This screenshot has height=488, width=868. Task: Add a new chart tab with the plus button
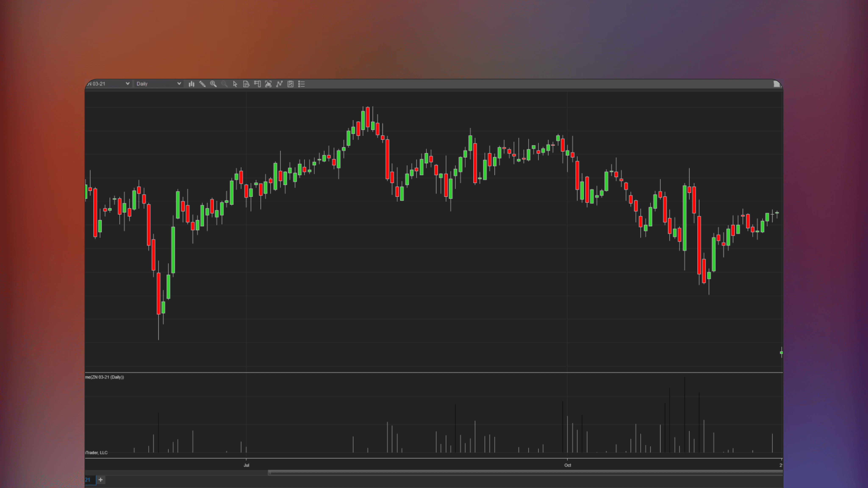(x=100, y=480)
